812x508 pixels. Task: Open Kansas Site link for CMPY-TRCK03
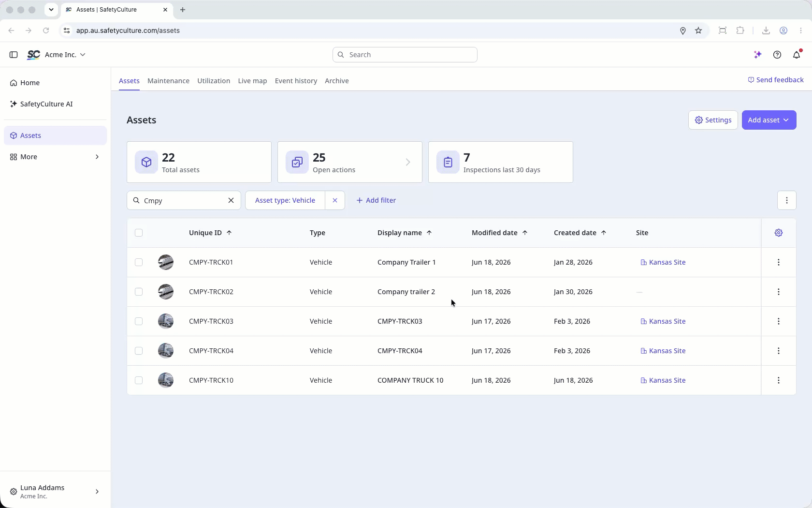(x=663, y=321)
